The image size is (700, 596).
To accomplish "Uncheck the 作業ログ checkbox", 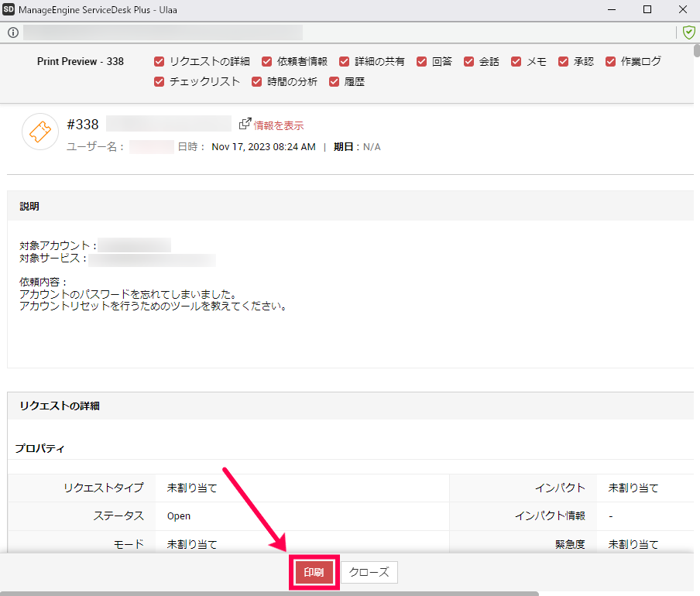I will pyautogui.click(x=611, y=62).
